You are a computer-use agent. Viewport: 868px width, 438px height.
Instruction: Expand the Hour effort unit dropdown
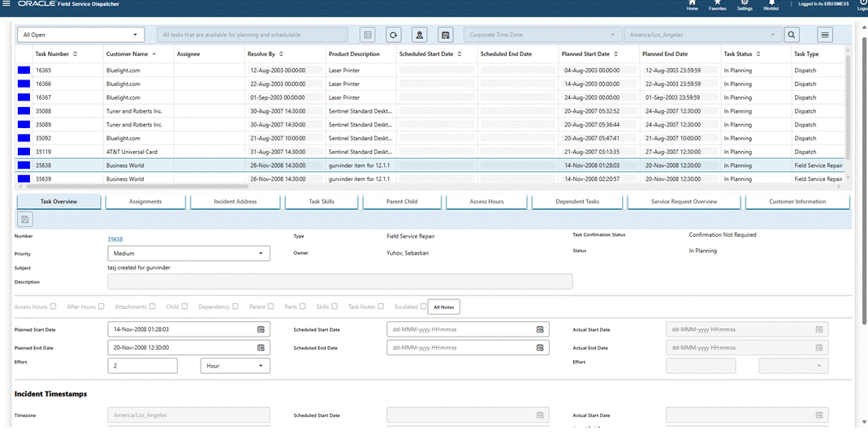click(x=235, y=366)
